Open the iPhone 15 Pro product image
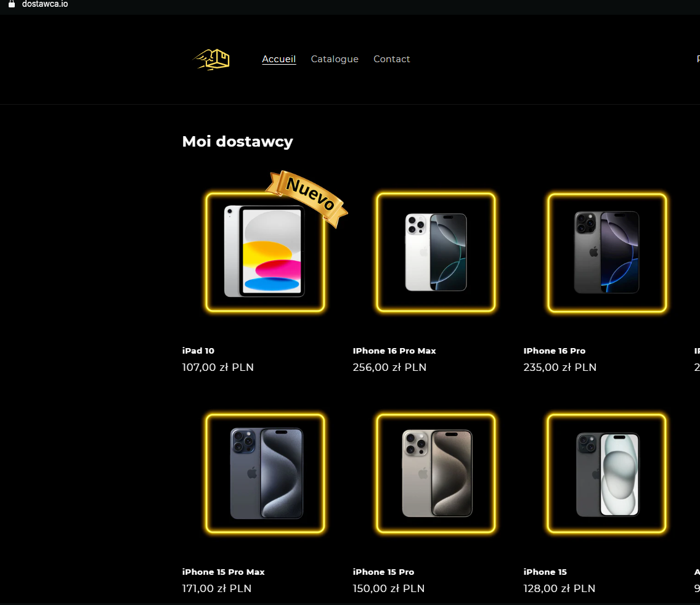 click(x=436, y=473)
